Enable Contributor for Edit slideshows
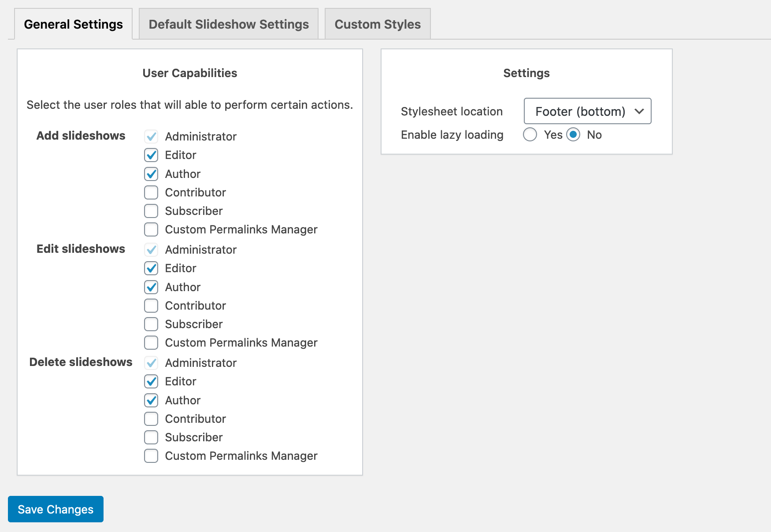771x532 pixels. (151, 306)
